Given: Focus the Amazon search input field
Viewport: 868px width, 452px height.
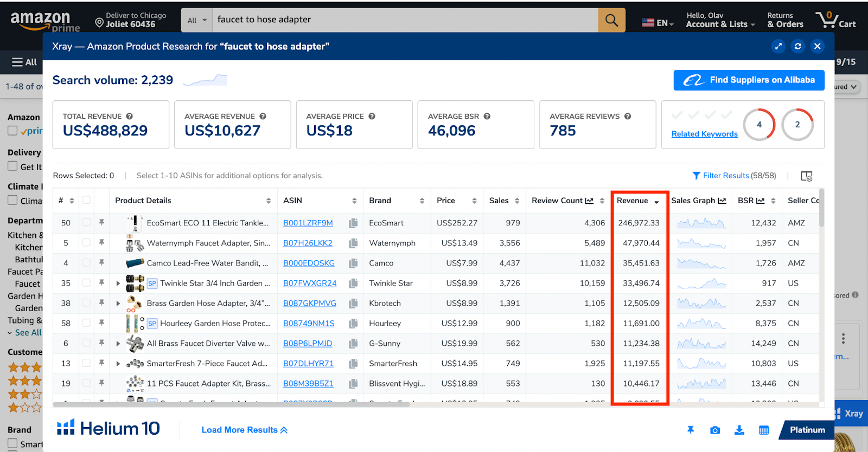Looking at the screenshot, I should 405,20.
